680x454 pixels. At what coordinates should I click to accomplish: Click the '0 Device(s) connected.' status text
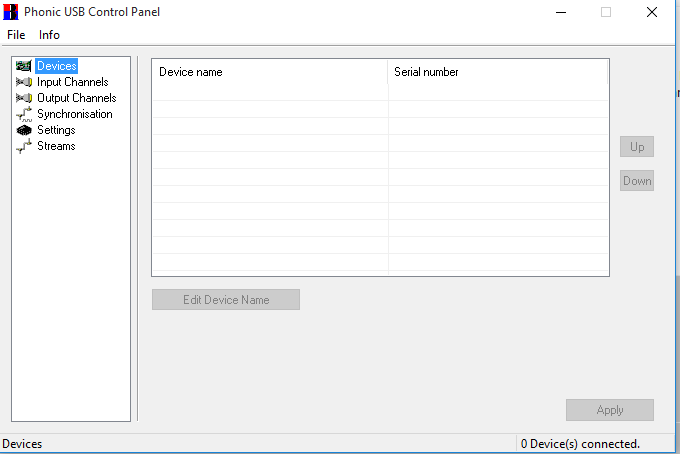(x=580, y=444)
